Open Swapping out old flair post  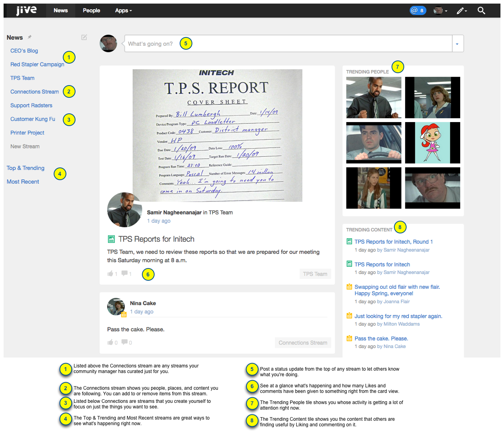[397, 290]
